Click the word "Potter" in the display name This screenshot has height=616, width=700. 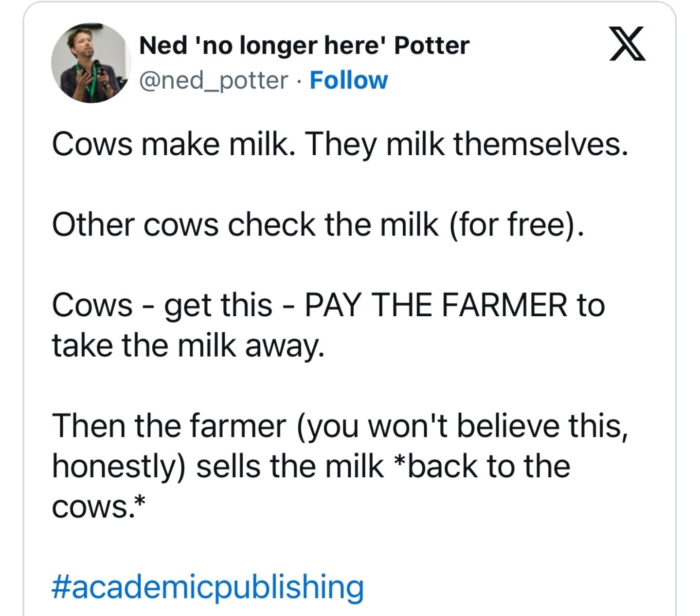(x=431, y=46)
